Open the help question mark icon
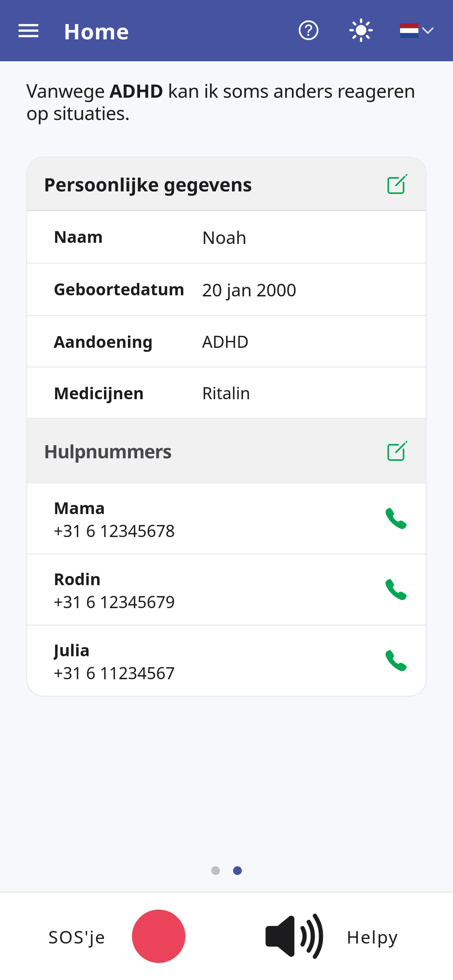 click(x=308, y=30)
